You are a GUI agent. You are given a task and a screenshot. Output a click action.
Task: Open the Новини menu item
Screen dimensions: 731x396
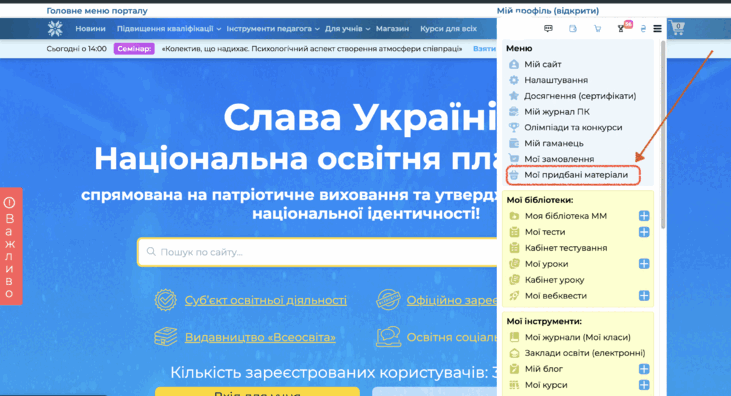click(90, 29)
